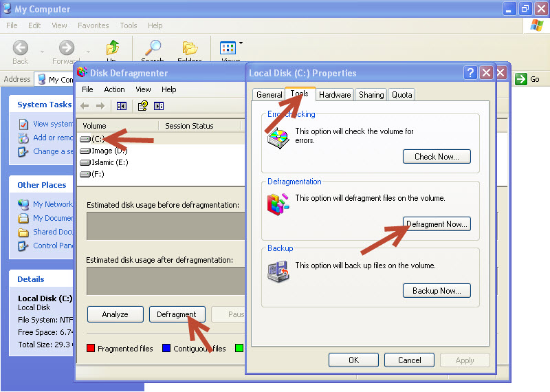Image resolution: width=550 pixels, height=392 pixels.
Task: Click Defragmenter toolbar forward arrow
Action: pos(100,106)
